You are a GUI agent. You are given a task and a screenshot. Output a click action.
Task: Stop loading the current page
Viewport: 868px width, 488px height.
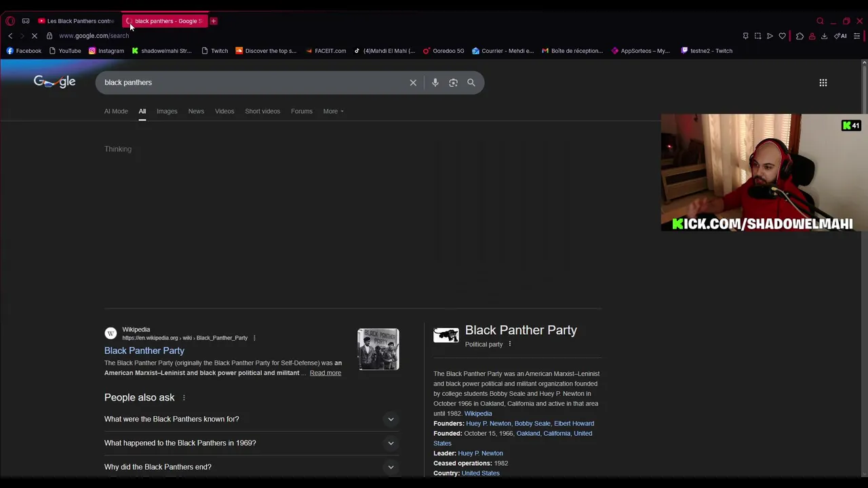[35, 36]
